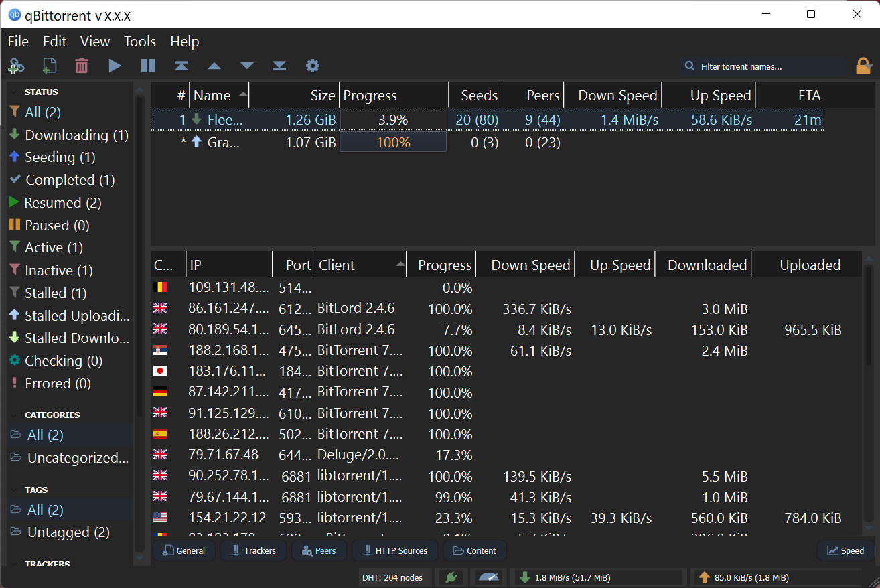
Task: Switch to the General tab
Action: point(184,550)
